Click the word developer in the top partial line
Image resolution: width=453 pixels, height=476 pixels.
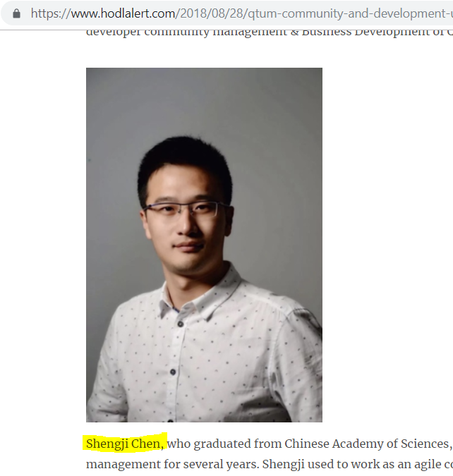tap(114, 32)
